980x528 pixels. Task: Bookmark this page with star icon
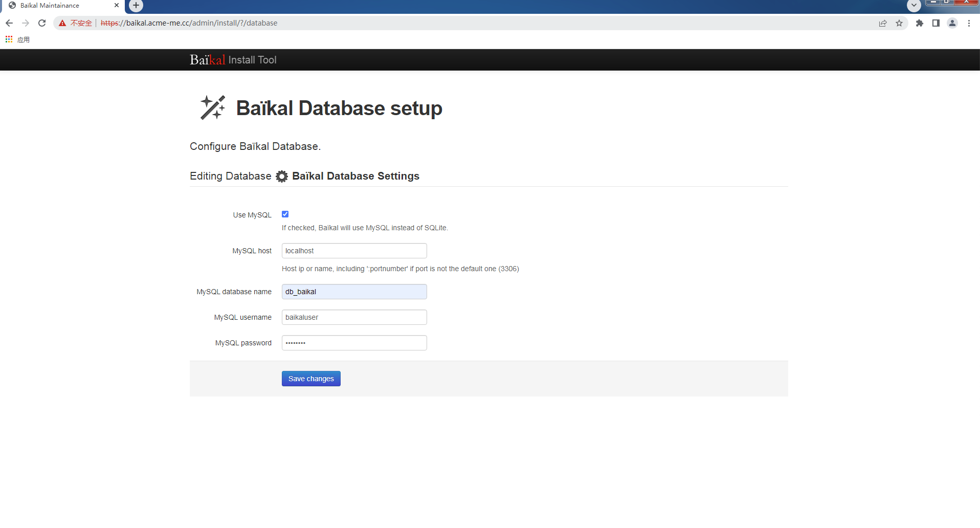[899, 23]
